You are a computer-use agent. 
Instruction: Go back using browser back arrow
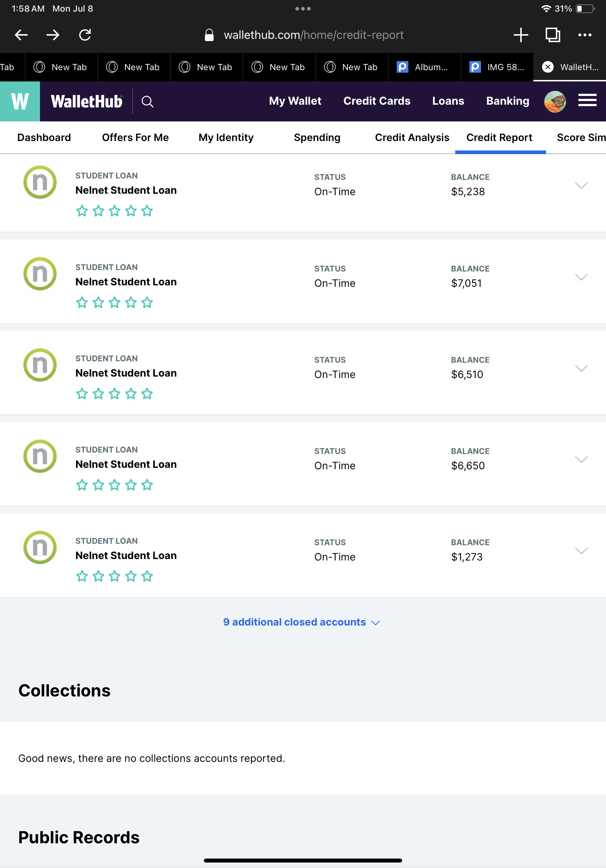click(x=21, y=35)
